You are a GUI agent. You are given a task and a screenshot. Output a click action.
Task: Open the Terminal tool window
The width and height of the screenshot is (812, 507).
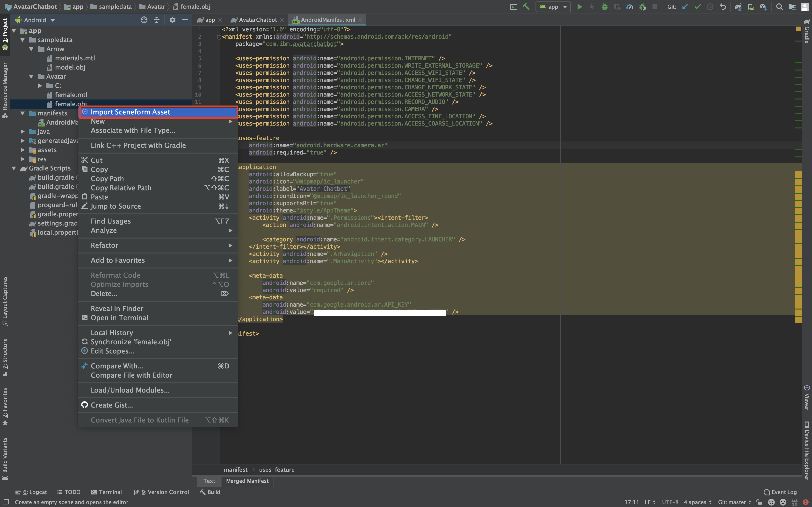pos(106,492)
